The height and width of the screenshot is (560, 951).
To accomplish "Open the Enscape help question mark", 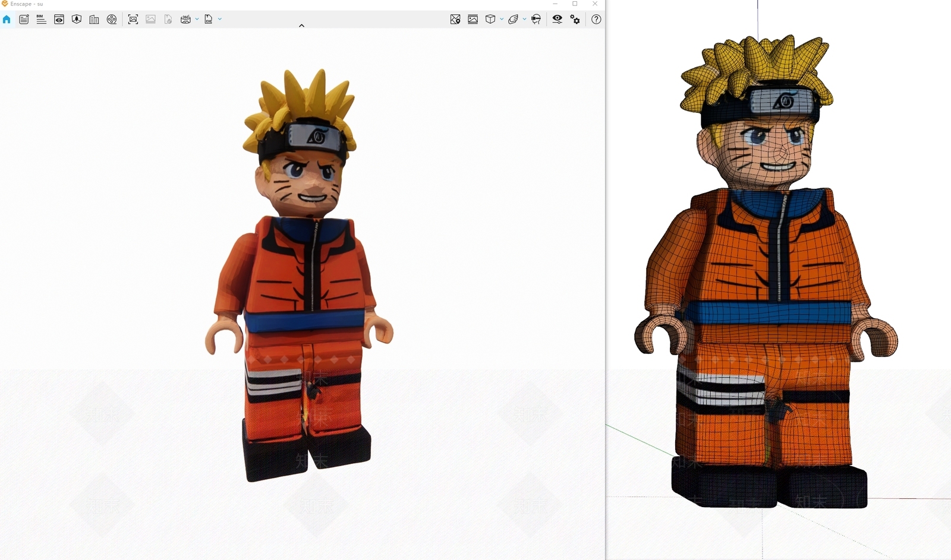I will pos(596,20).
